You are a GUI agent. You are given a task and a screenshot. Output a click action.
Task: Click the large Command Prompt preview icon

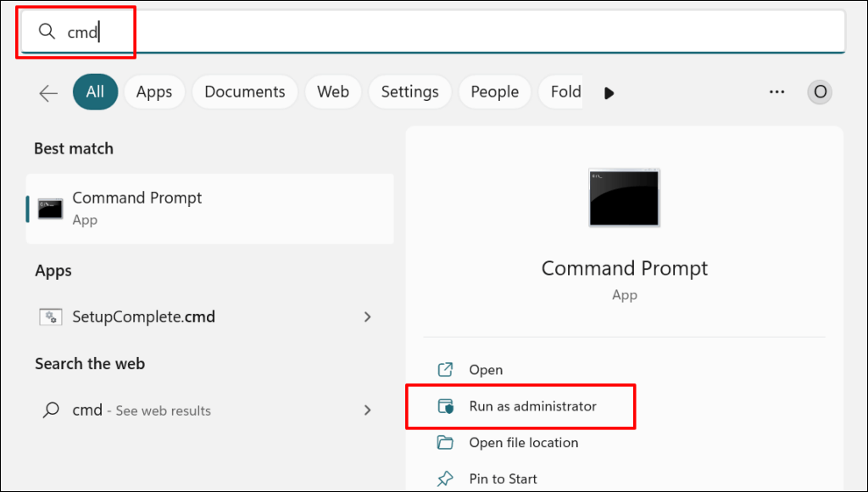click(625, 197)
